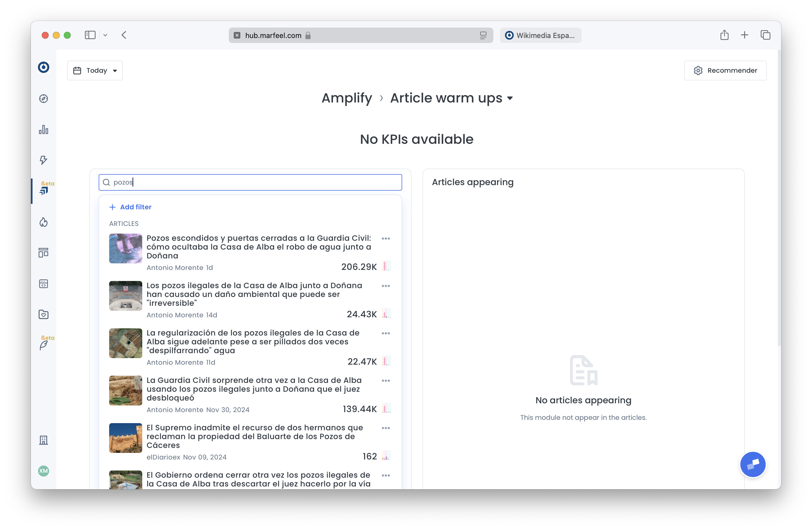Open the Compass explore section
This screenshot has height=530, width=812.
(x=43, y=99)
